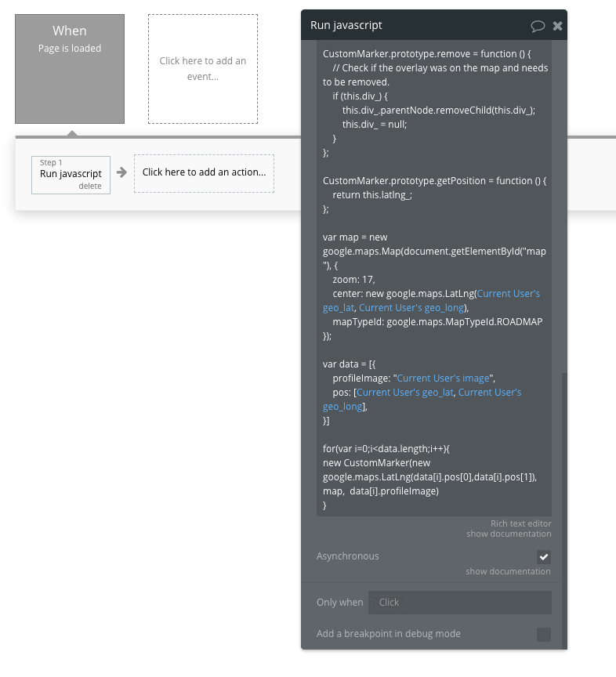Viewport: 616px width, 677px height.
Task: Open the comment bubble icon in Run javascript header
Action: [x=538, y=26]
